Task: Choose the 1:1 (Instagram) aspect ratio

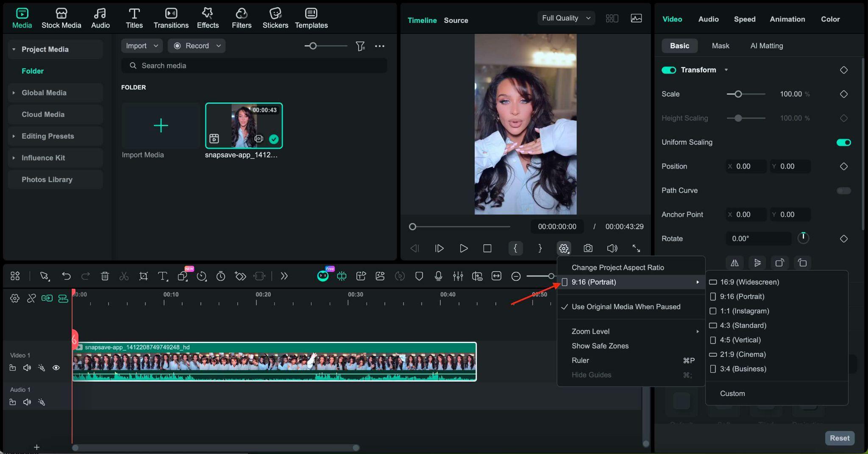Action: (x=744, y=311)
